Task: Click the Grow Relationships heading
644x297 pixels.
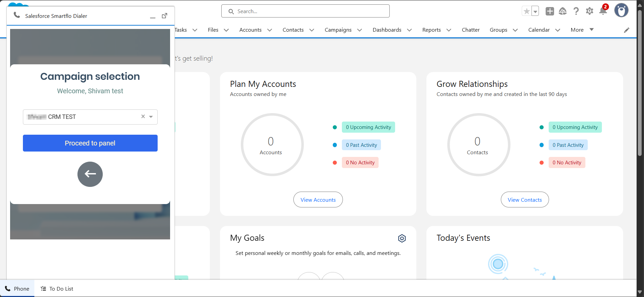Action: (472, 84)
